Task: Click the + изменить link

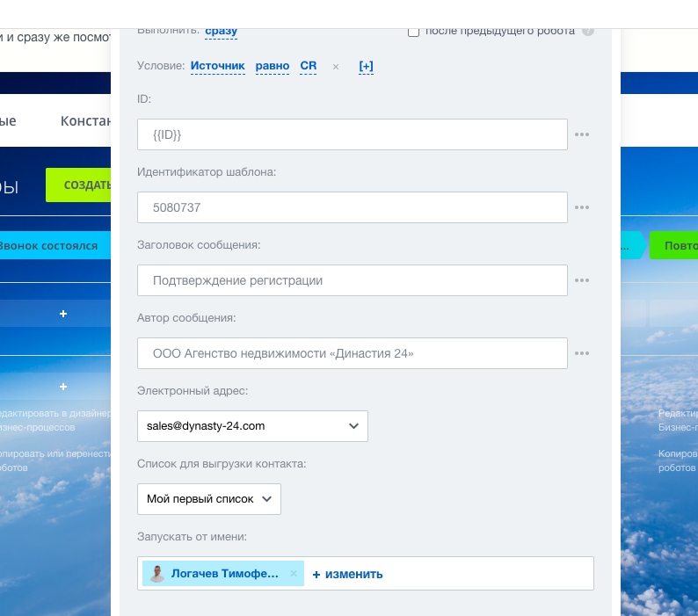Action: 348,574
